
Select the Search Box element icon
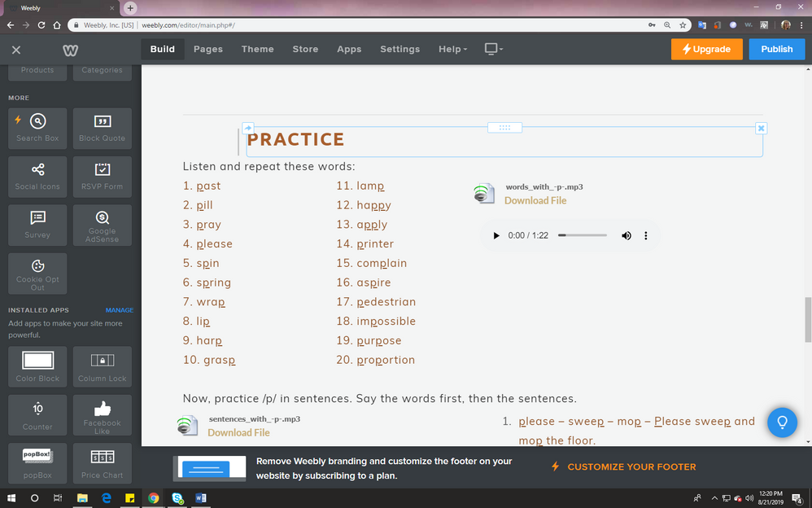37,121
